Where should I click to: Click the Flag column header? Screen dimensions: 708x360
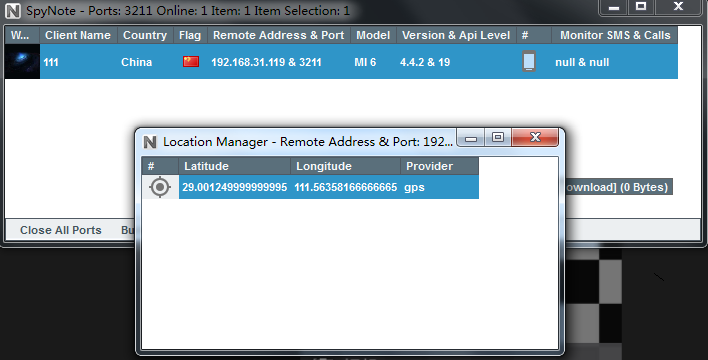pos(190,35)
